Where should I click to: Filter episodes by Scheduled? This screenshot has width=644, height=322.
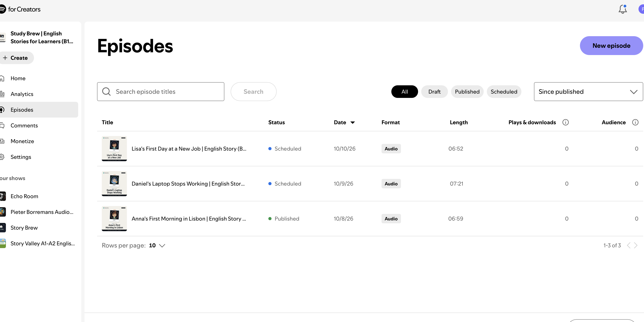click(x=504, y=92)
